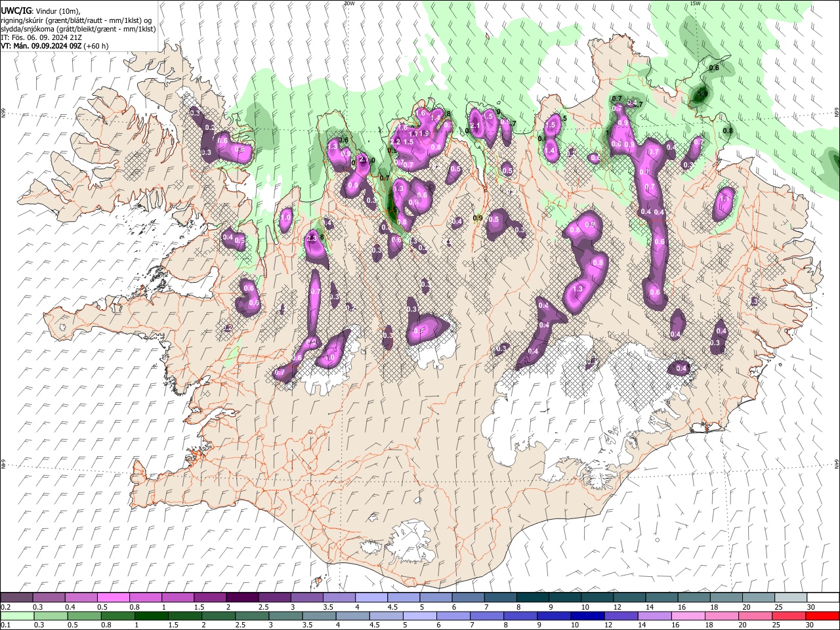The width and height of the screenshot is (840, 630).
Task: Select the 'rigning/skúrir' legend description line
Action: (76, 20)
